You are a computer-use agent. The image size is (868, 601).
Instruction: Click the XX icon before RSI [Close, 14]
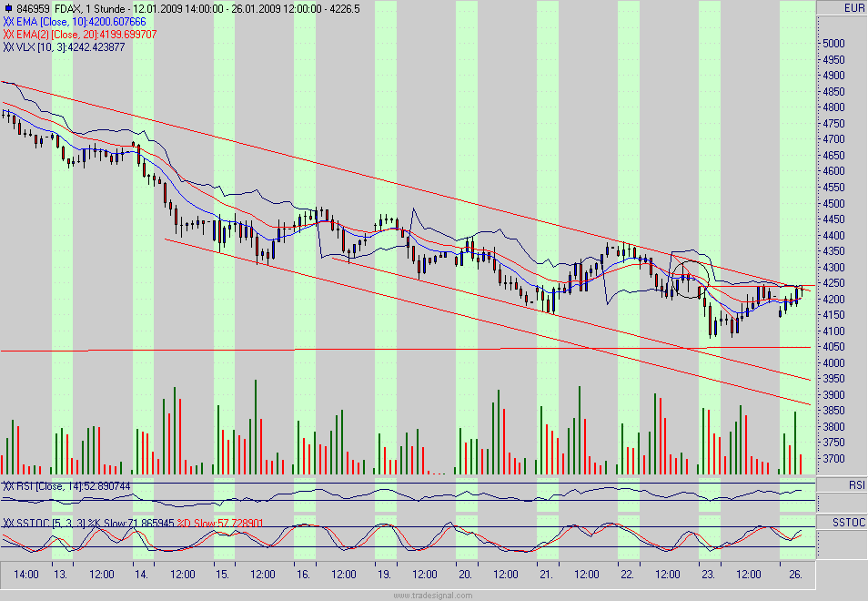(x=8, y=487)
